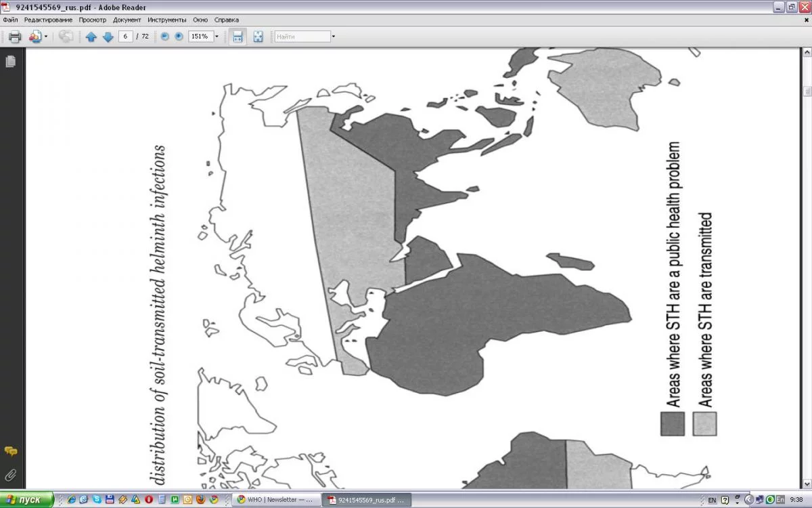Click the zoom percentage field showing 151%
The height and width of the screenshot is (508, 812).
pos(200,37)
